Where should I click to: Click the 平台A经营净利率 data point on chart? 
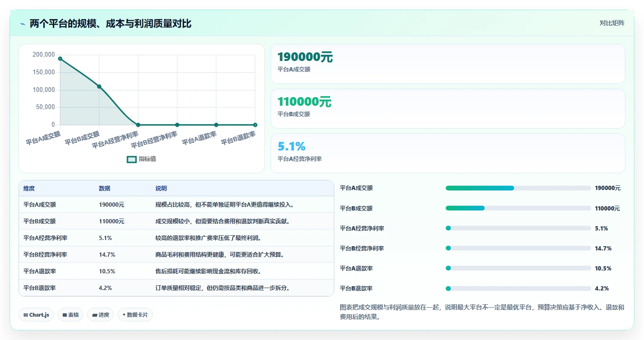138,125
